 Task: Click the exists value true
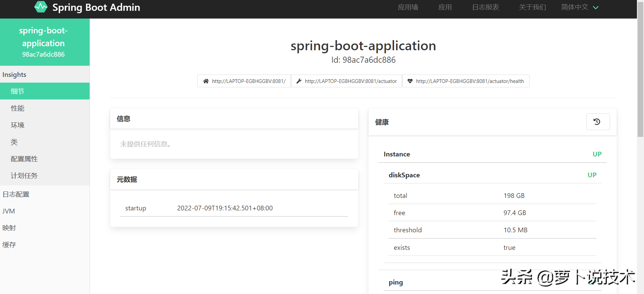pyautogui.click(x=509, y=247)
